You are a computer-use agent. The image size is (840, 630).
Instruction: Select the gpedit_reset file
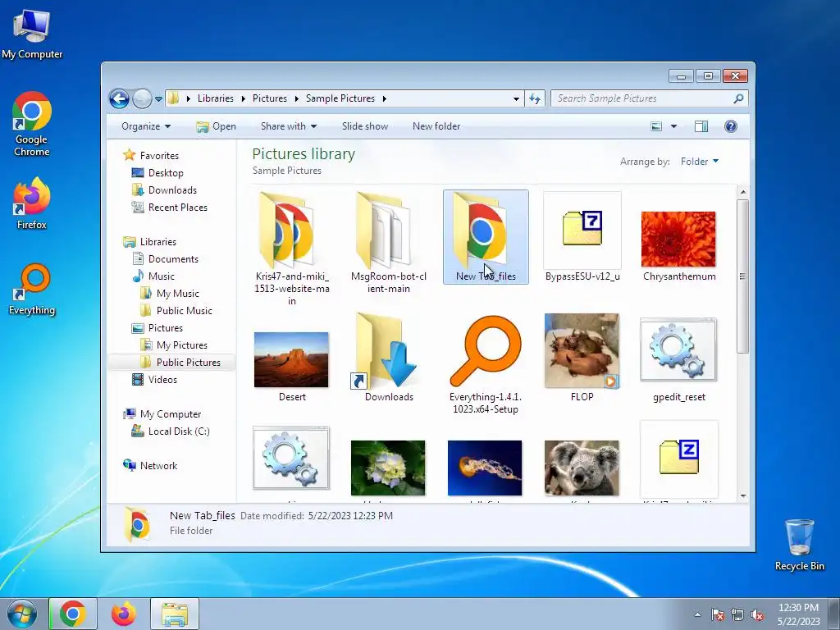click(678, 360)
